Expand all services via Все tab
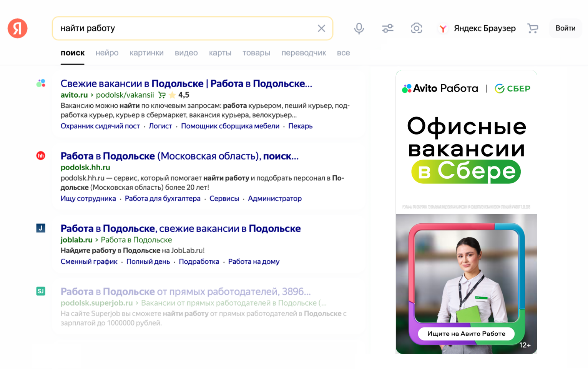 [343, 53]
